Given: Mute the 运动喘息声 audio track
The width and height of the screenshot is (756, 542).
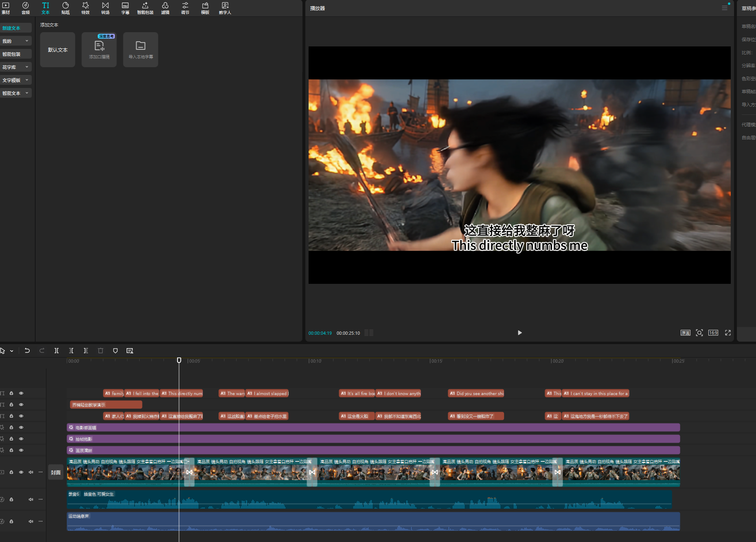Looking at the screenshot, I should tap(31, 521).
